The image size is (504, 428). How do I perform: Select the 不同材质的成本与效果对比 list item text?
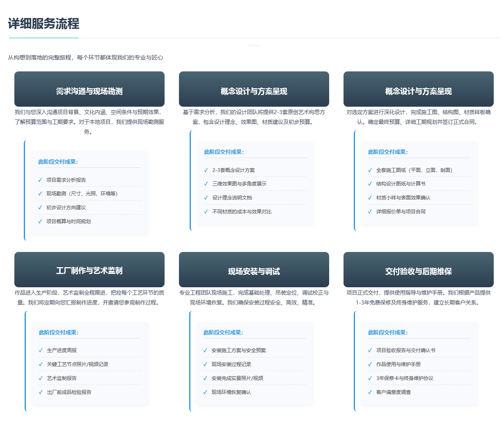coord(242,212)
